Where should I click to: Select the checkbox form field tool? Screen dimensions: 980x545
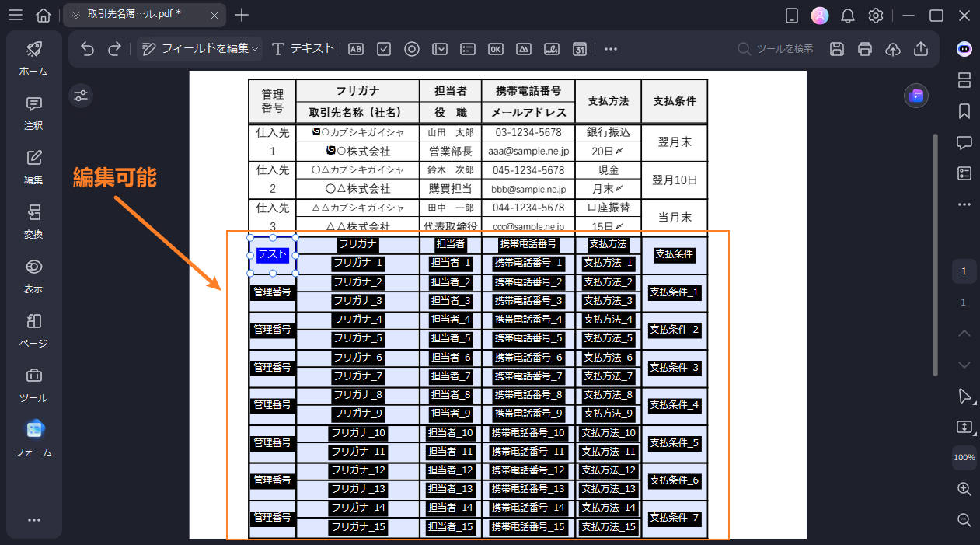tap(383, 48)
